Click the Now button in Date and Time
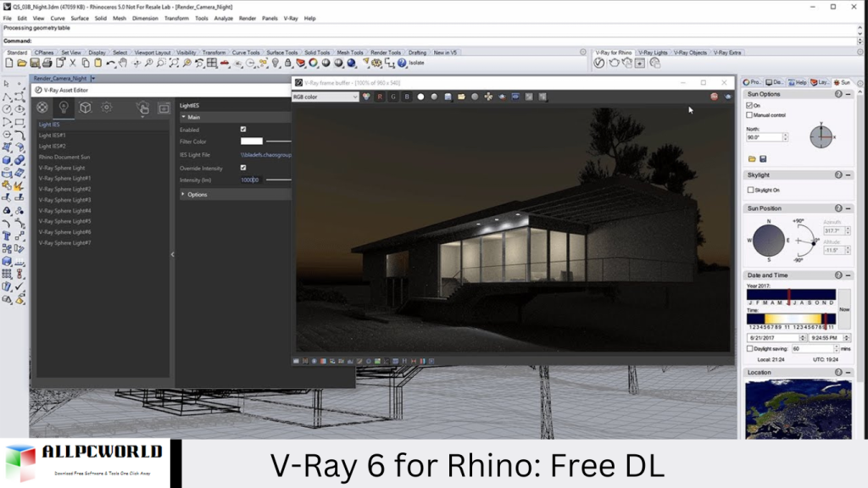 pyautogui.click(x=844, y=310)
